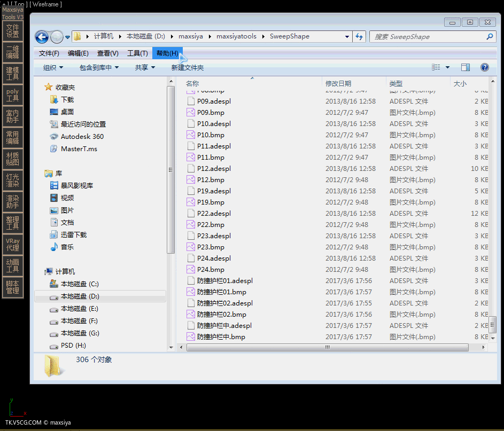The width and height of the screenshot is (504, 431).
Task: Refresh the SweepShape folder view
Action: 359,37
